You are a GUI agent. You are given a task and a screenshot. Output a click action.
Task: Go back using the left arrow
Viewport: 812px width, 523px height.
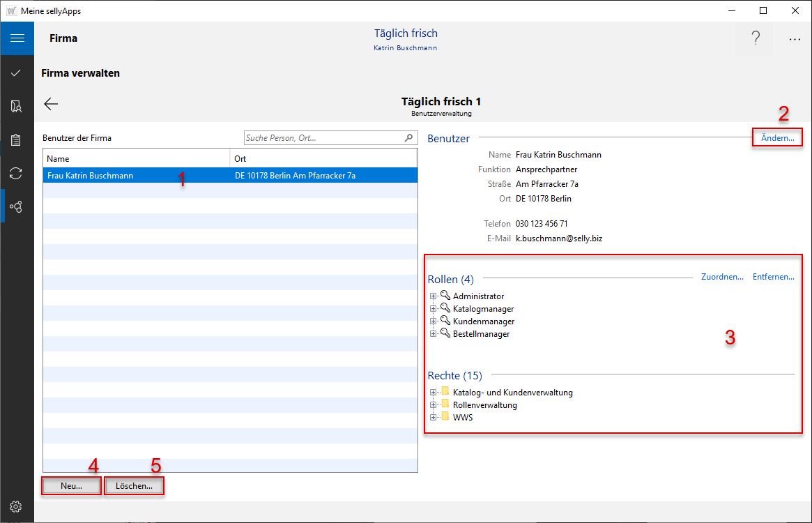(x=51, y=104)
